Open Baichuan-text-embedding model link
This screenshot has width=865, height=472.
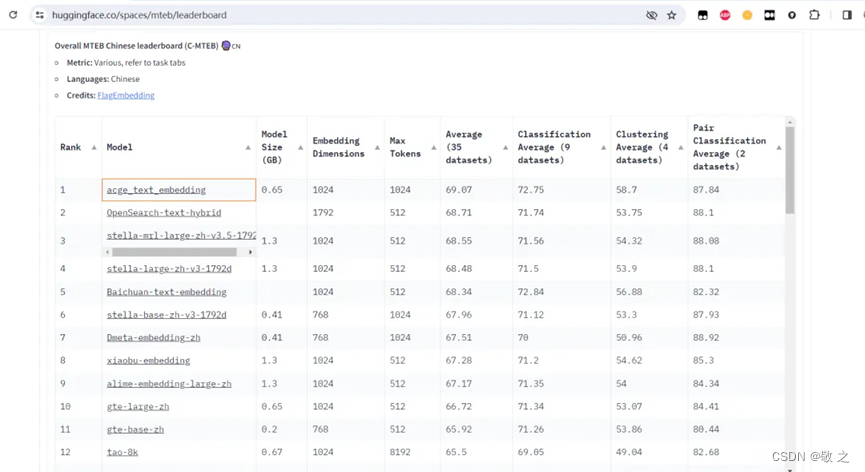click(167, 292)
